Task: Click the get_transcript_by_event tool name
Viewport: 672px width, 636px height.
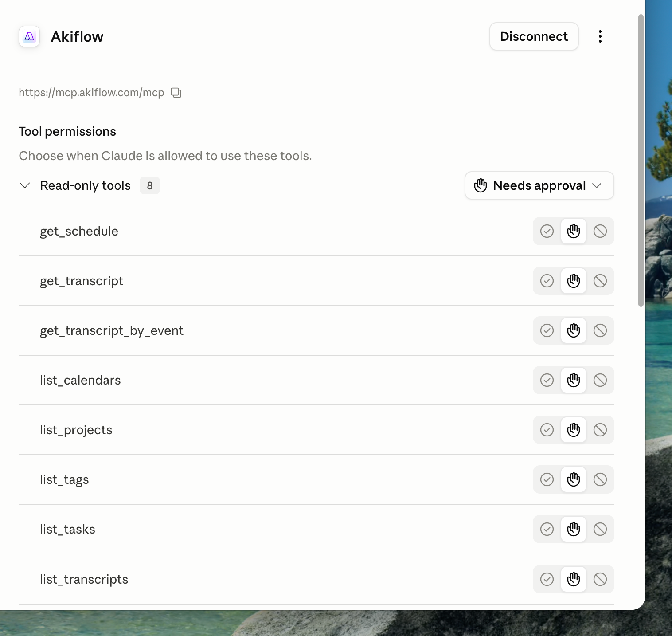Action: click(112, 331)
